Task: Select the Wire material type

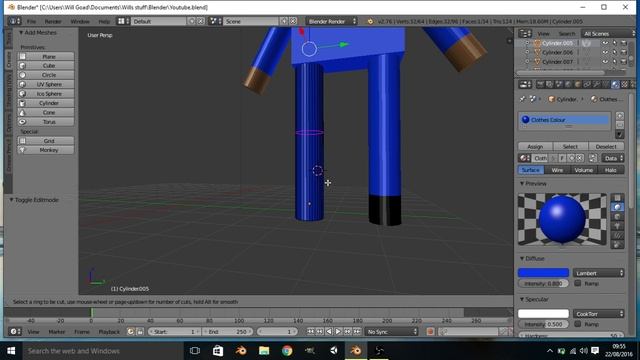Action: tap(558, 170)
